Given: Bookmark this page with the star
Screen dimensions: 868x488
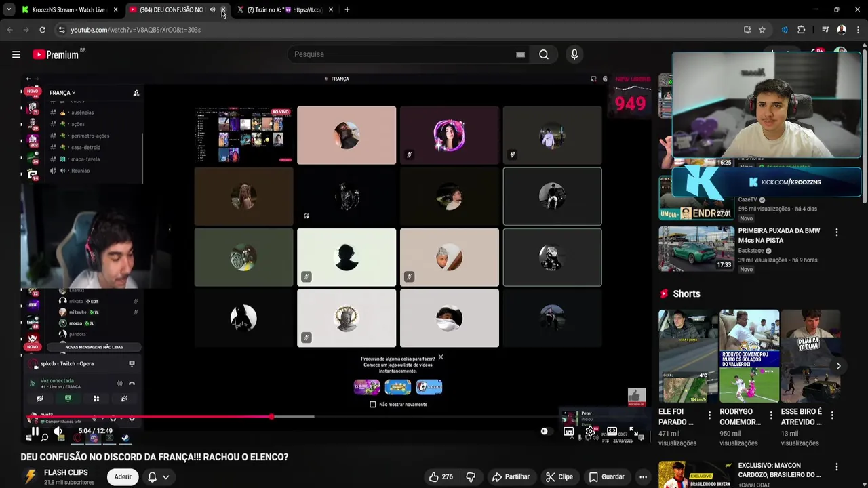Looking at the screenshot, I should click(762, 30).
